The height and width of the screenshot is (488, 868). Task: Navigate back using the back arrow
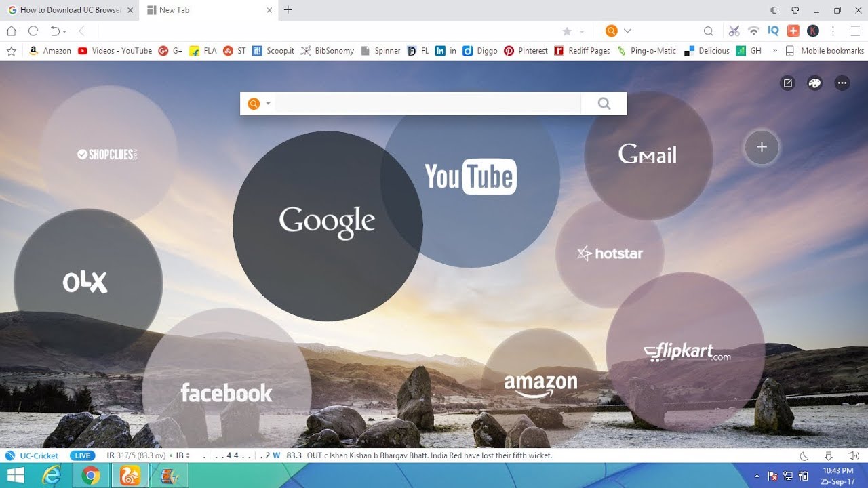81,30
